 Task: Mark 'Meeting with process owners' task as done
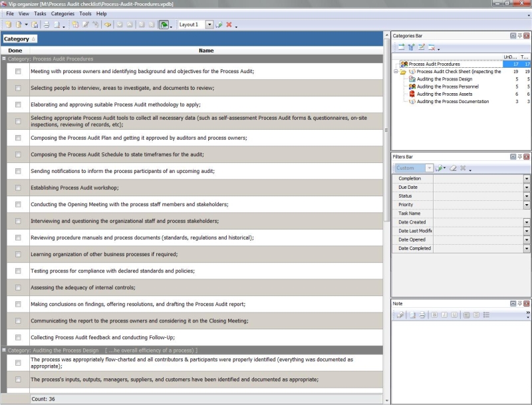18,71
